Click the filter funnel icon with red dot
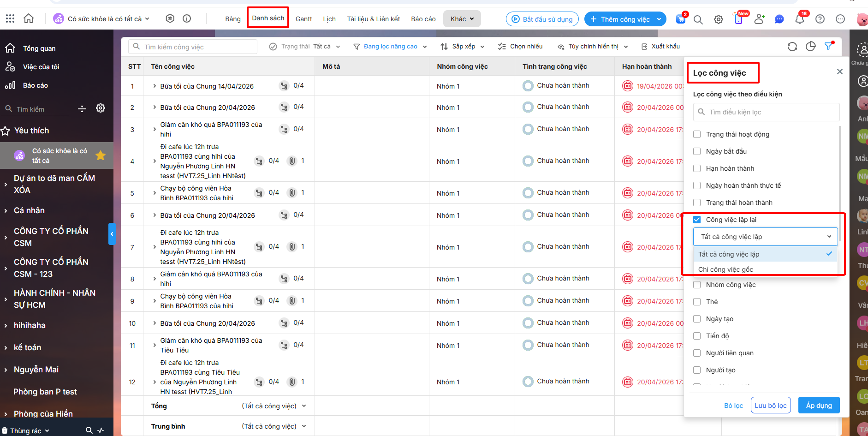 point(829,46)
